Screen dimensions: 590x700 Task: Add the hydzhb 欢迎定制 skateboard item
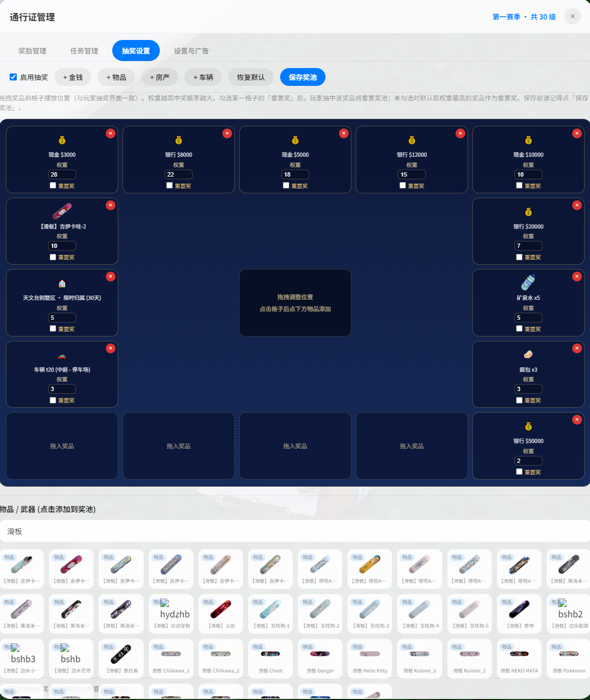click(171, 615)
